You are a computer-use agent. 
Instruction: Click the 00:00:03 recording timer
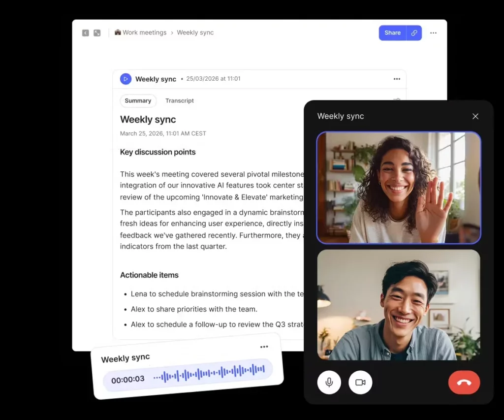click(x=128, y=380)
